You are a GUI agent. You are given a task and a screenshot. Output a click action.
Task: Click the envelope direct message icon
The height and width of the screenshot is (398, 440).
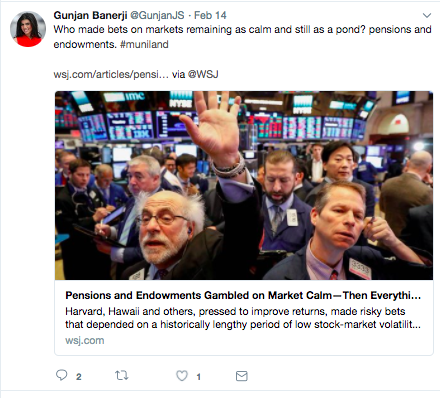click(x=242, y=376)
